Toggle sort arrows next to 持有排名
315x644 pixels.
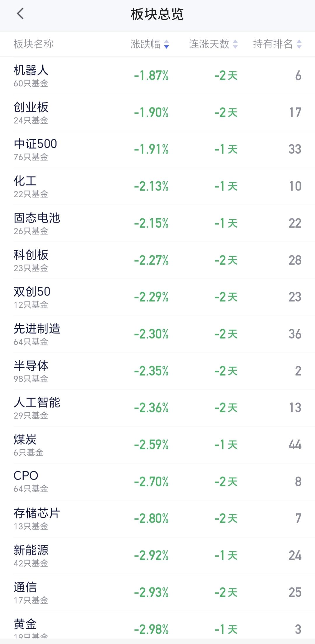[x=299, y=44]
